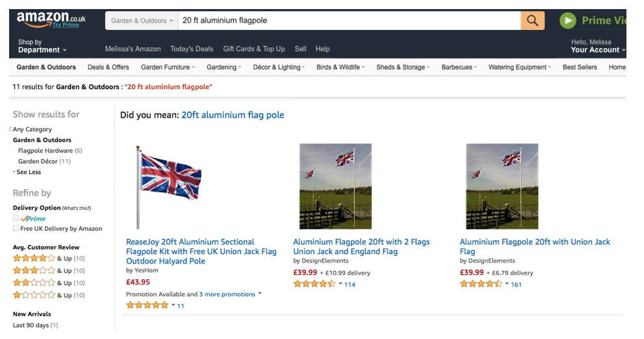Viewport: 644px width, 339px height.
Task: Filter by 1 star & up rating
Action: tap(34, 295)
